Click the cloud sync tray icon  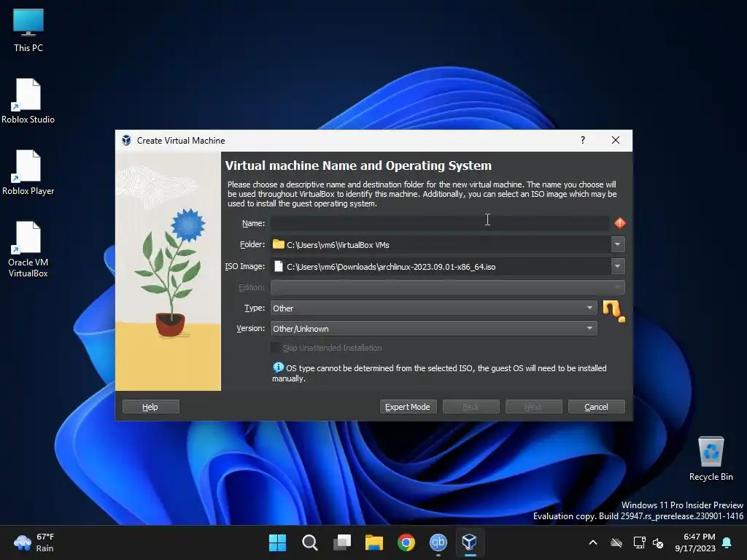[616, 542]
